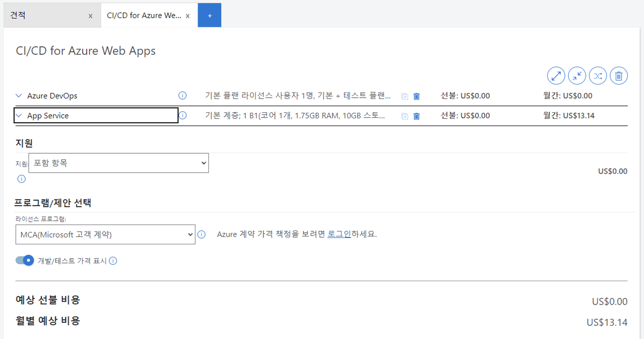The image size is (644, 339).
Task: Click info icon next to 라이선스 프로그램 dropdown
Action: [x=202, y=234]
